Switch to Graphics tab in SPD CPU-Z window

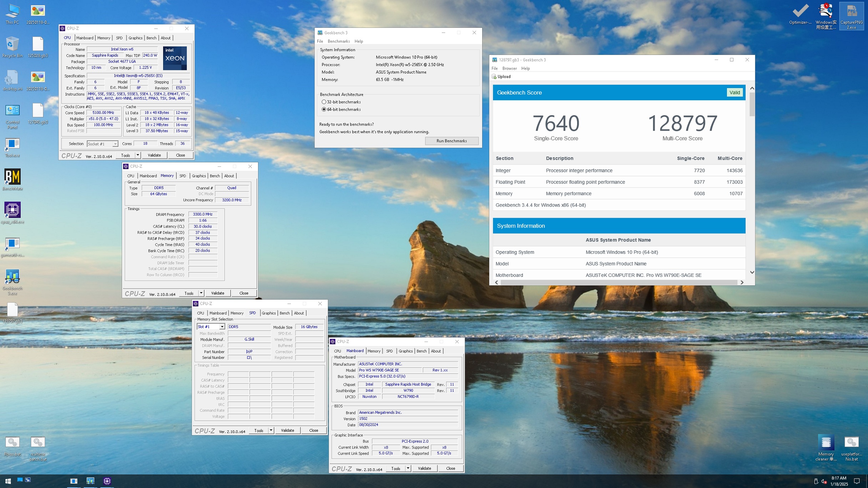(268, 313)
